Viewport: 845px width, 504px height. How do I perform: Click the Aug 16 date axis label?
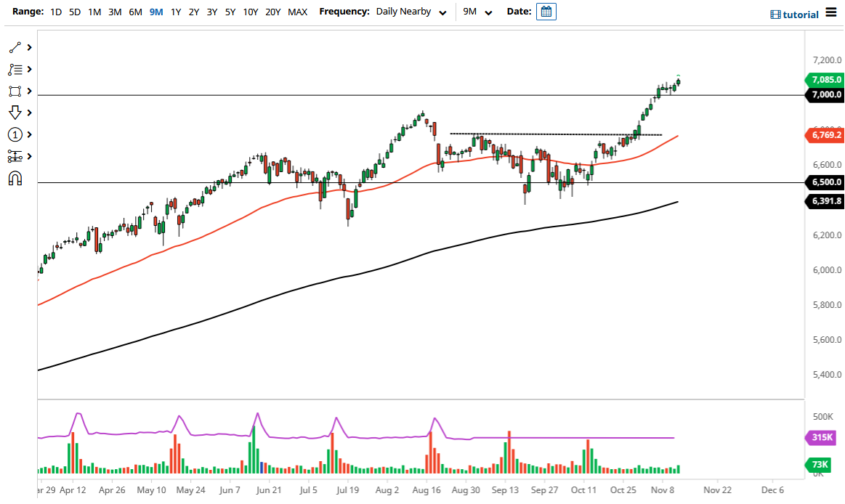click(x=426, y=490)
